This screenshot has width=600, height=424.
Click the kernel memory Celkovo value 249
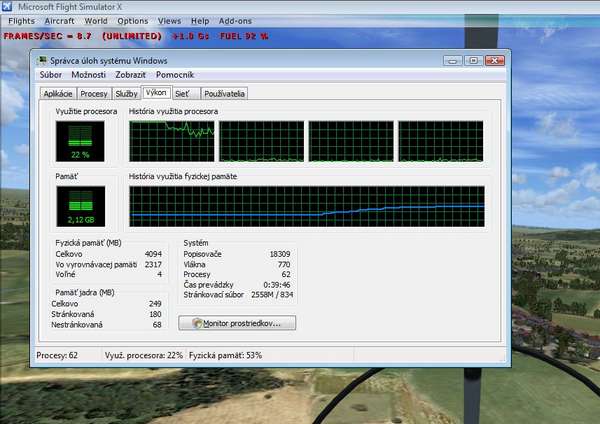tap(155, 303)
